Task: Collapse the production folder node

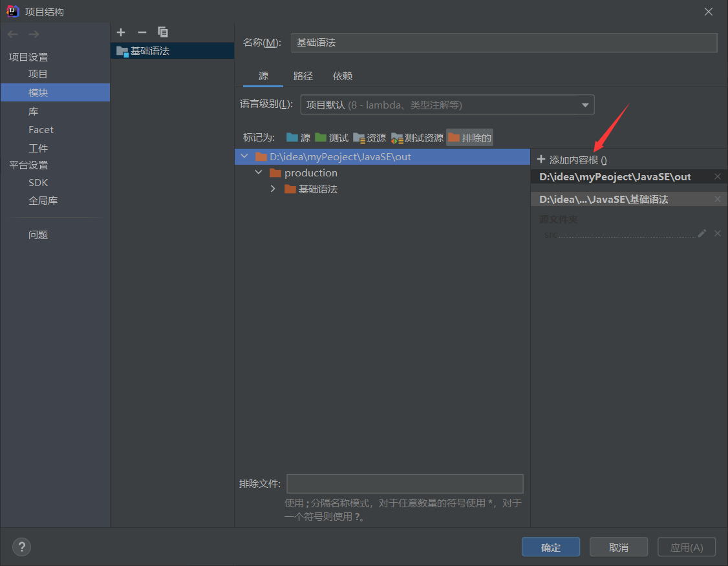Action: 259,173
